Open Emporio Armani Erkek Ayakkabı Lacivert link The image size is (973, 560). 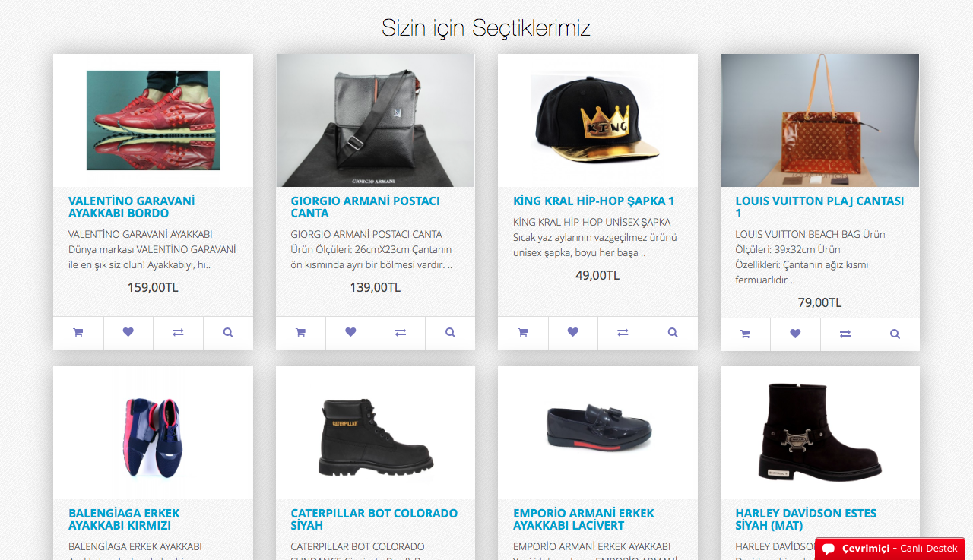tap(583, 519)
